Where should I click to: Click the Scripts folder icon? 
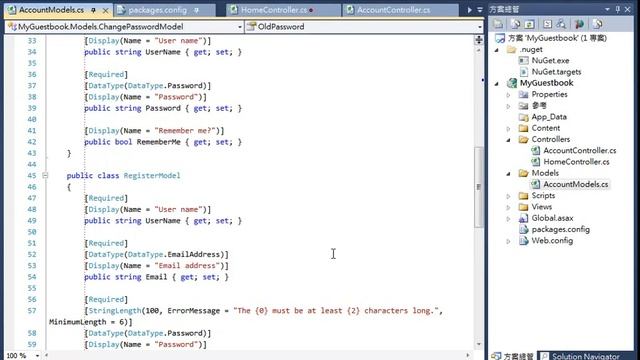coord(523,196)
